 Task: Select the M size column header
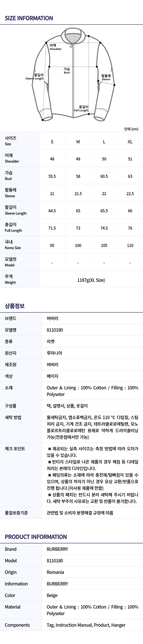click(x=78, y=141)
